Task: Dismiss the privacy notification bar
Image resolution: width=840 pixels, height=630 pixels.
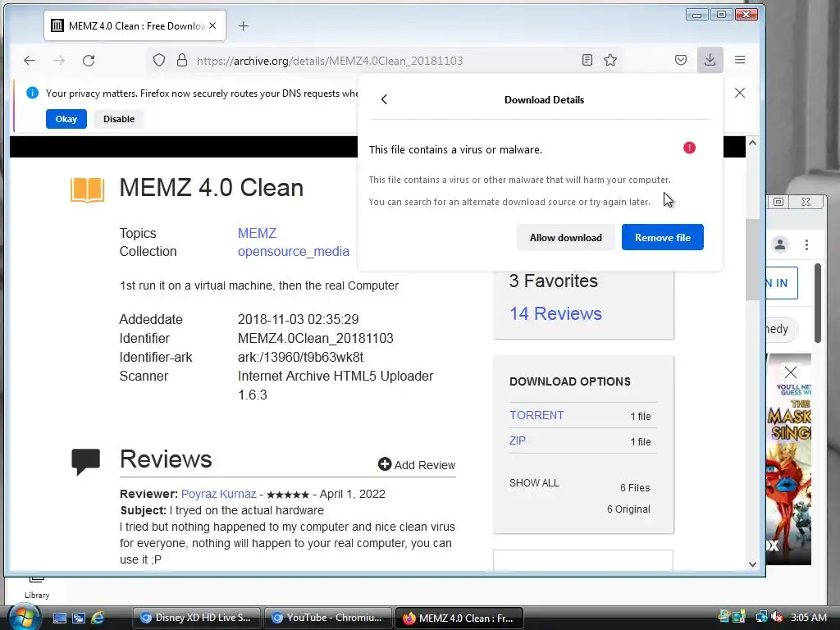Action: pyautogui.click(x=740, y=93)
